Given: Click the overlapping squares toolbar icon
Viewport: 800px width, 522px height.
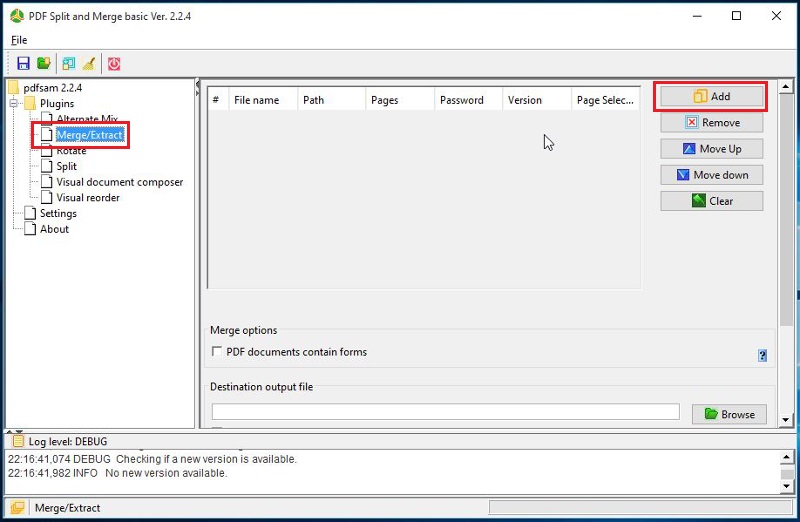Looking at the screenshot, I should (x=68, y=63).
